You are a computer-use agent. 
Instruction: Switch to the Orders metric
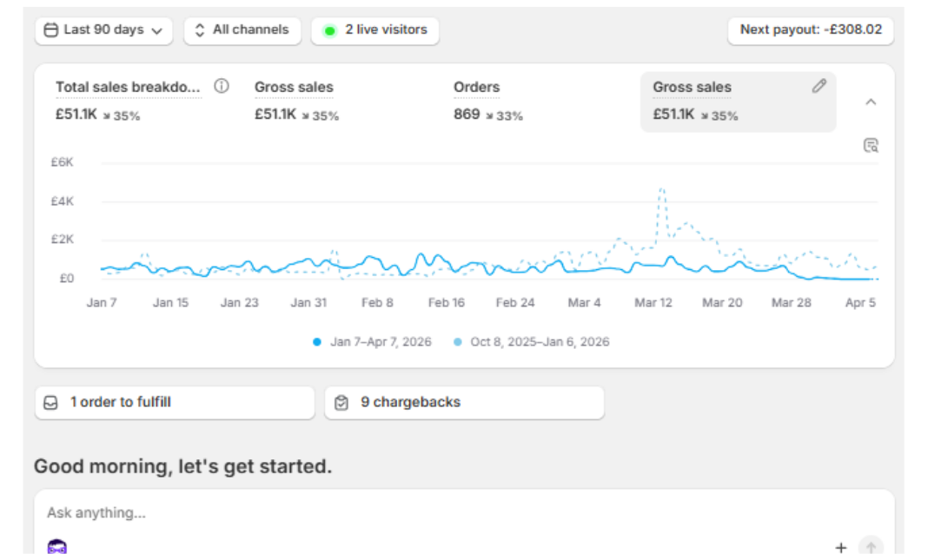(x=476, y=88)
